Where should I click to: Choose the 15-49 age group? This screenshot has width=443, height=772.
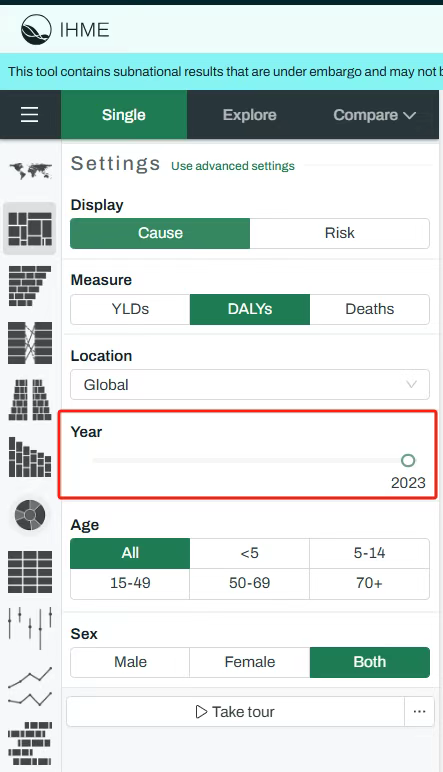tap(130, 583)
